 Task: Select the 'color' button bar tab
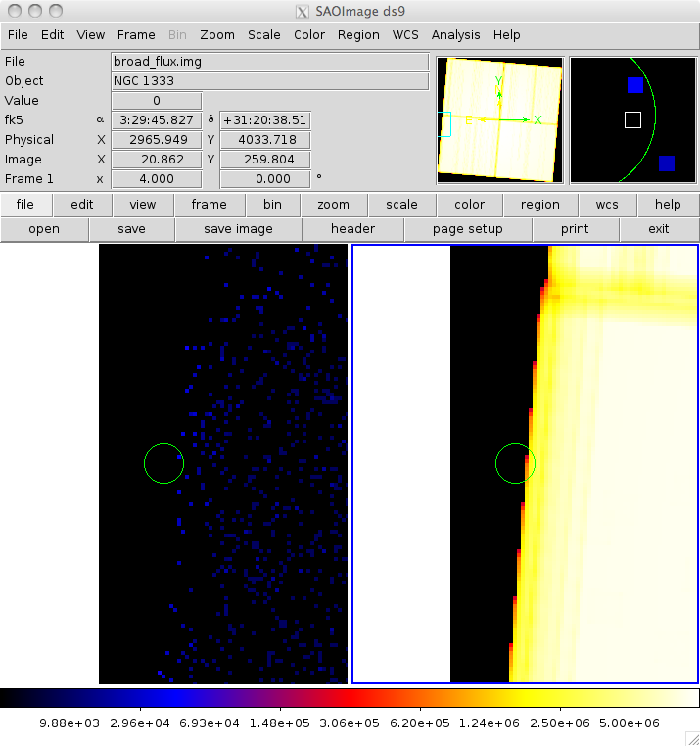(469, 205)
